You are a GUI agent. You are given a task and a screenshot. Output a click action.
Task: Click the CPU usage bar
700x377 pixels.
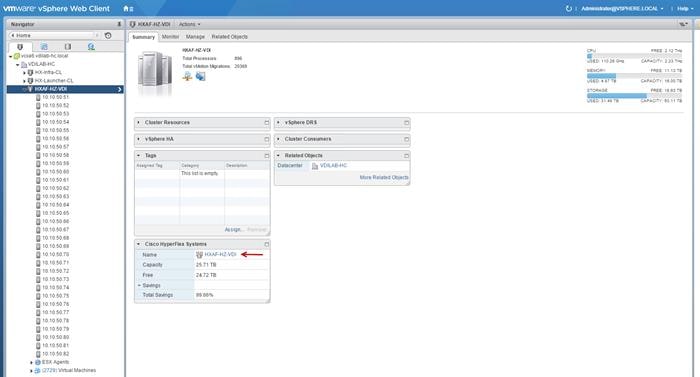coord(634,56)
